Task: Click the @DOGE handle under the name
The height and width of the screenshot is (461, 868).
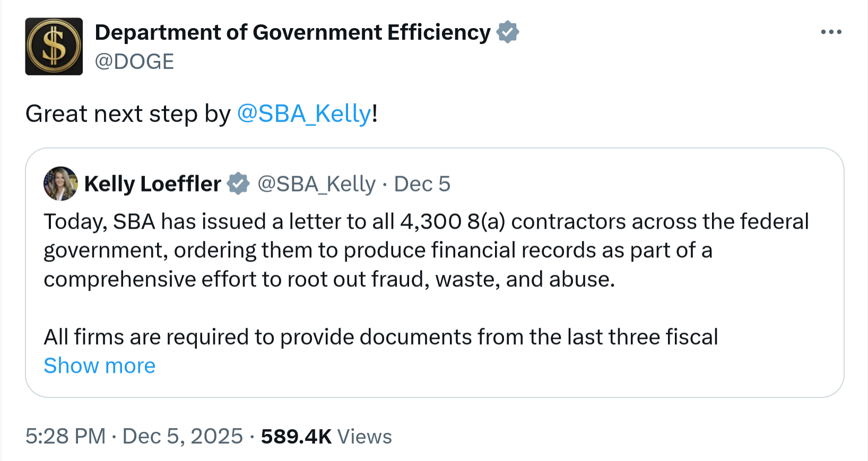Action: (134, 62)
